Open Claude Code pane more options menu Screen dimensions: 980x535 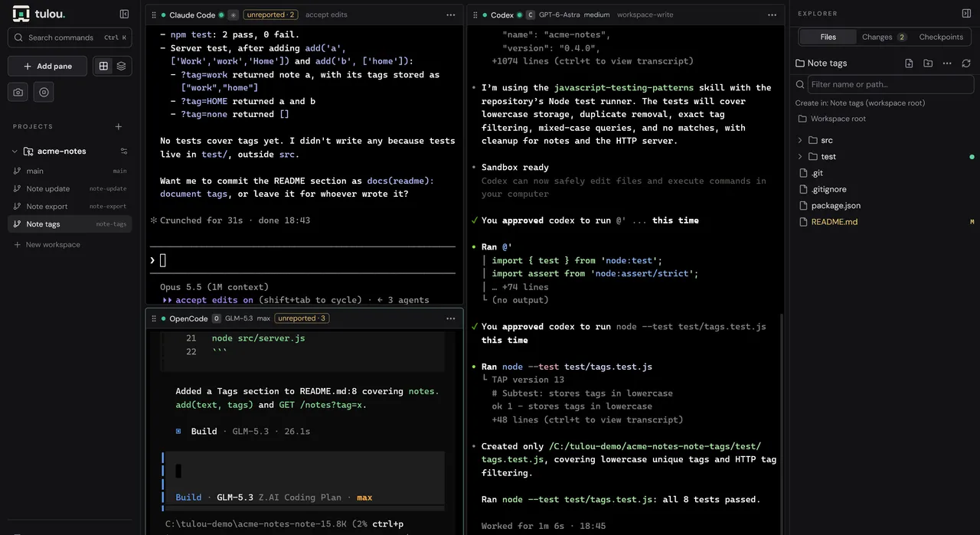point(450,15)
